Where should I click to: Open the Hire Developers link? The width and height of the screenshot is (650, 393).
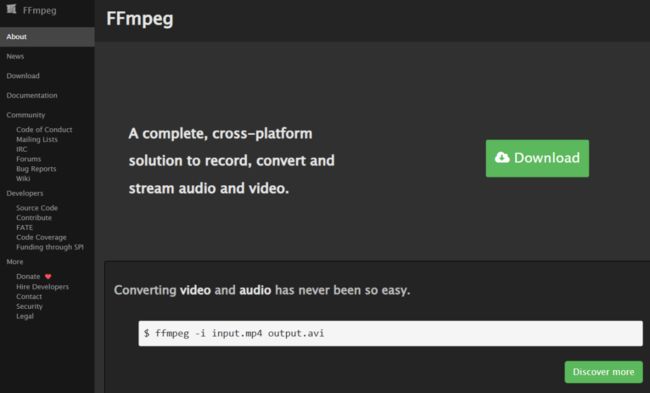pyautogui.click(x=43, y=286)
